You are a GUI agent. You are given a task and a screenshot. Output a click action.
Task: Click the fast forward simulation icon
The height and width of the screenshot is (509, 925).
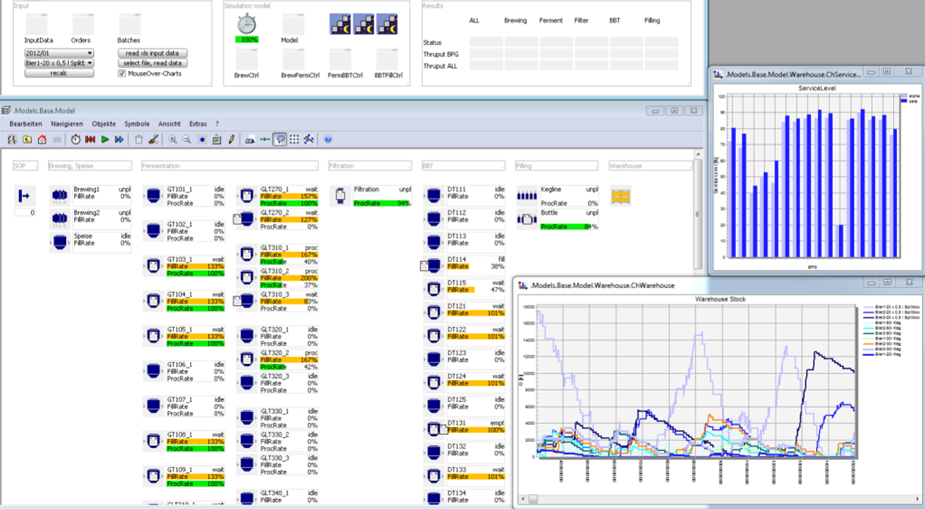(119, 140)
